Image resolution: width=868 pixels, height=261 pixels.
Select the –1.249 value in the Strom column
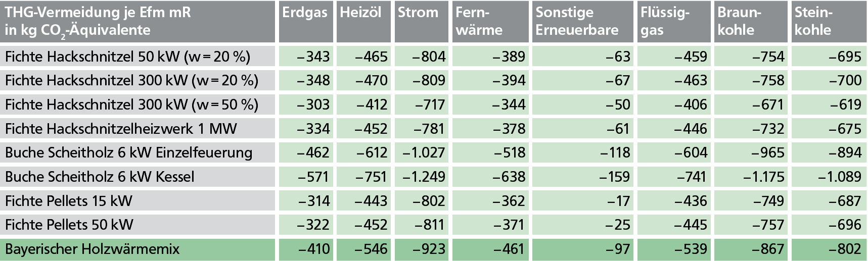point(424,177)
